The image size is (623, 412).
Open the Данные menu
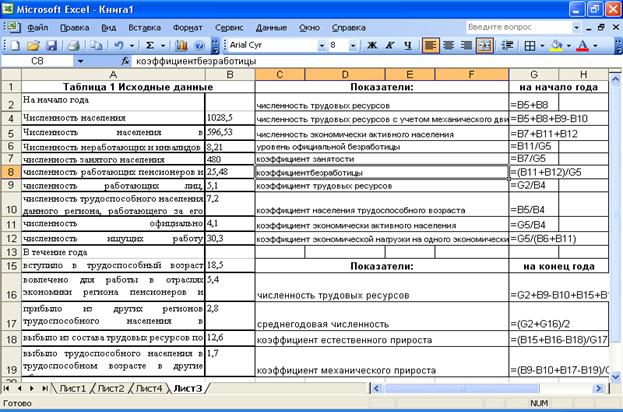(x=271, y=27)
